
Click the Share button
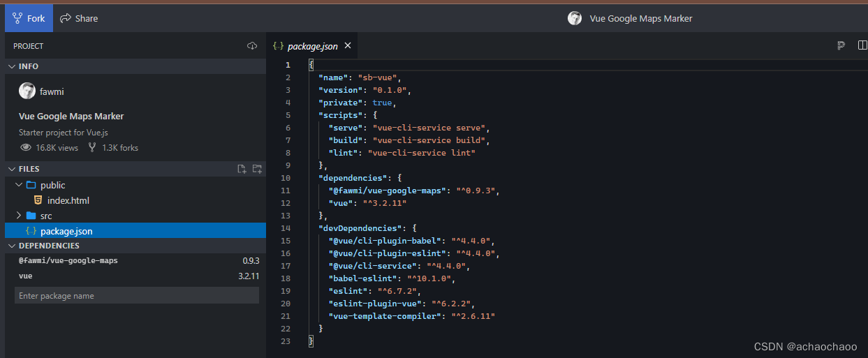(79, 18)
